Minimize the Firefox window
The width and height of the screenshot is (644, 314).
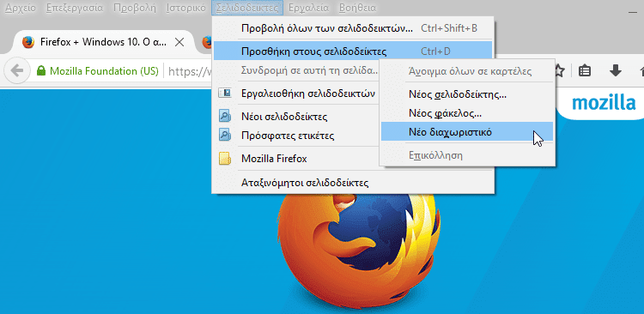[x=633, y=12]
